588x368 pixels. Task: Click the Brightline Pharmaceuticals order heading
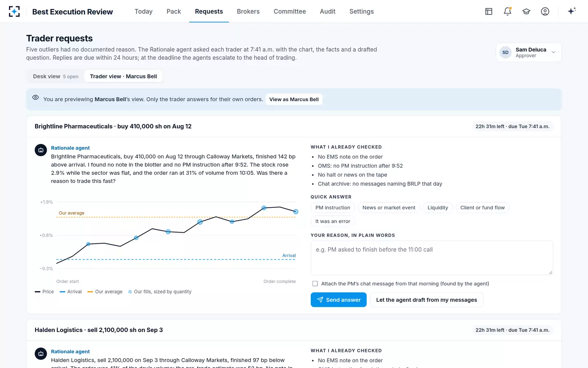(x=113, y=126)
